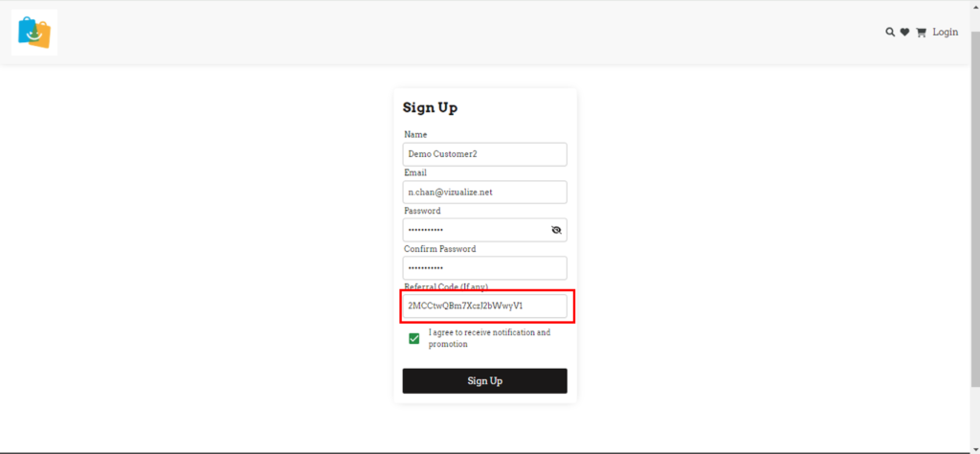The width and height of the screenshot is (980, 454).
Task: Click into the Email input field
Action: click(484, 193)
